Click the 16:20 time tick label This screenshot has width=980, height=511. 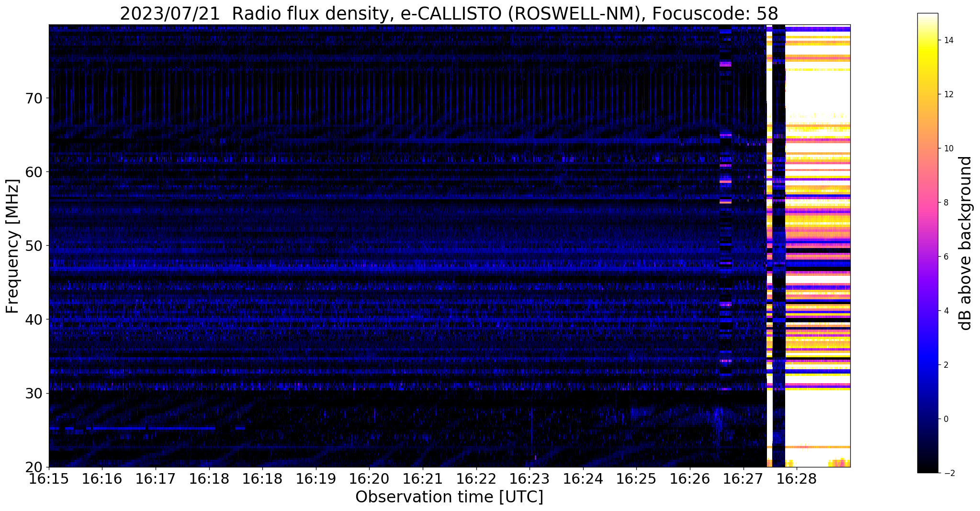pyautogui.click(x=369, y=479)
